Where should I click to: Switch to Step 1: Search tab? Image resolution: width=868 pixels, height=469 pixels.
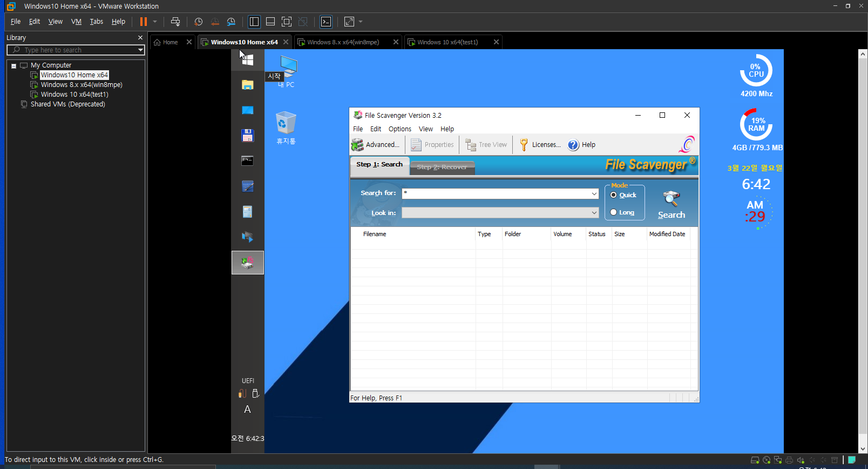coord(379,164)
